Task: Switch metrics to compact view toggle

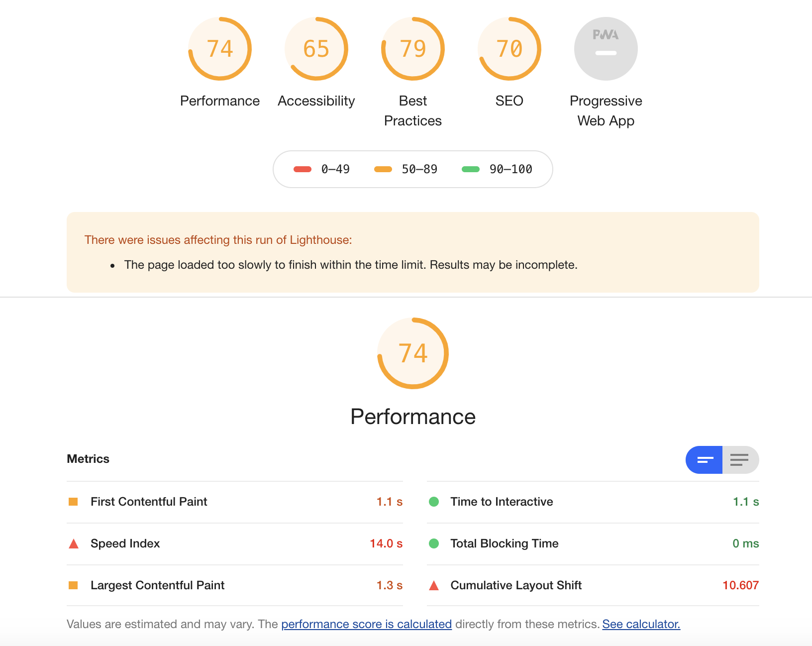Action: 704,460
